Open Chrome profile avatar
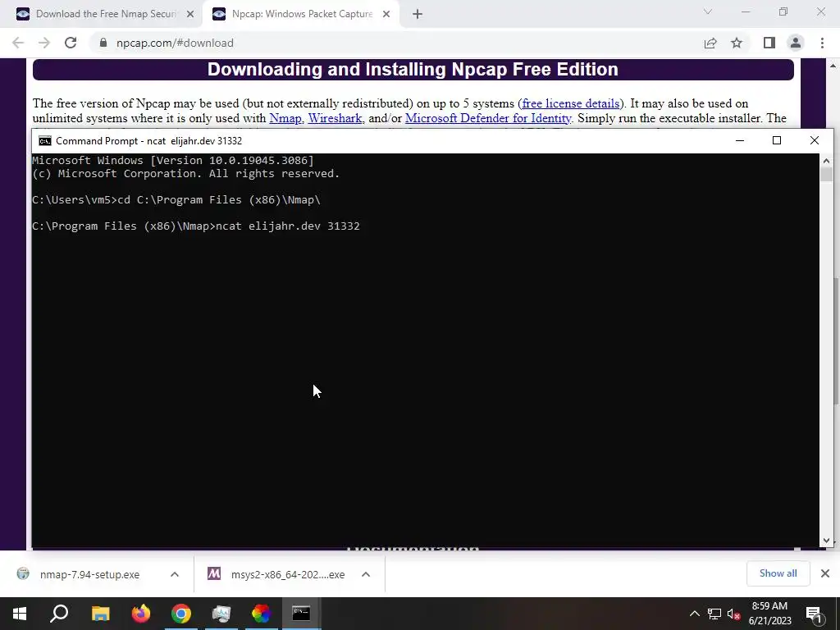Image resolution: width=840 pixels, height=630 pixels. coord(796,43)
